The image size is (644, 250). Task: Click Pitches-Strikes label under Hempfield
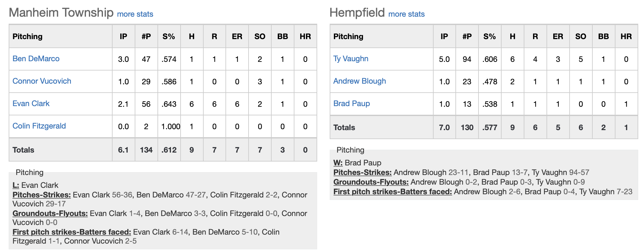pyautogui.click(x=362, y=172)
